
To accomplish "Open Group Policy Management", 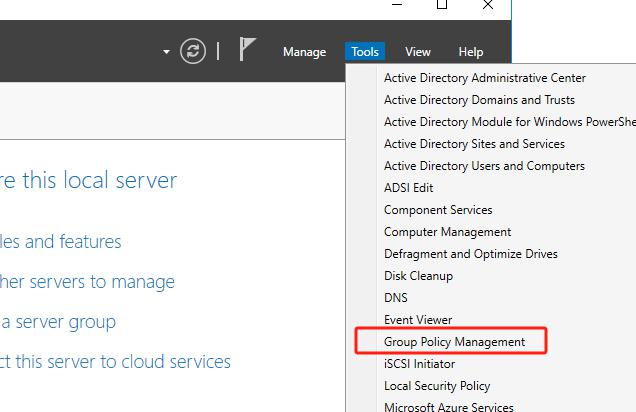I will pyautogui.click(x=454, y=342).
